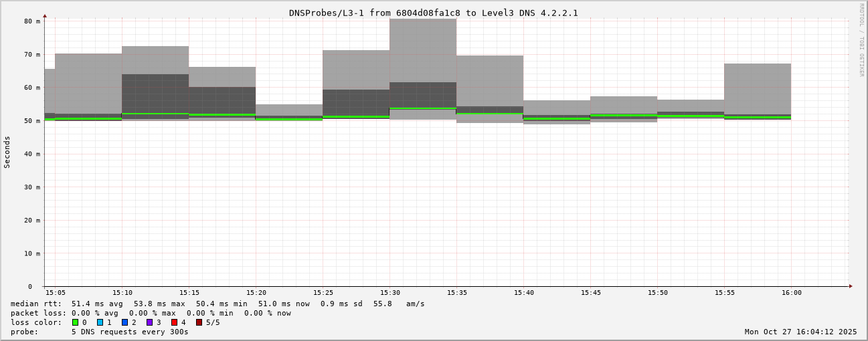This screenshot has height=341, width=868.
Task: Click the red loss color 4 swatch
Action: pos(174,322)
